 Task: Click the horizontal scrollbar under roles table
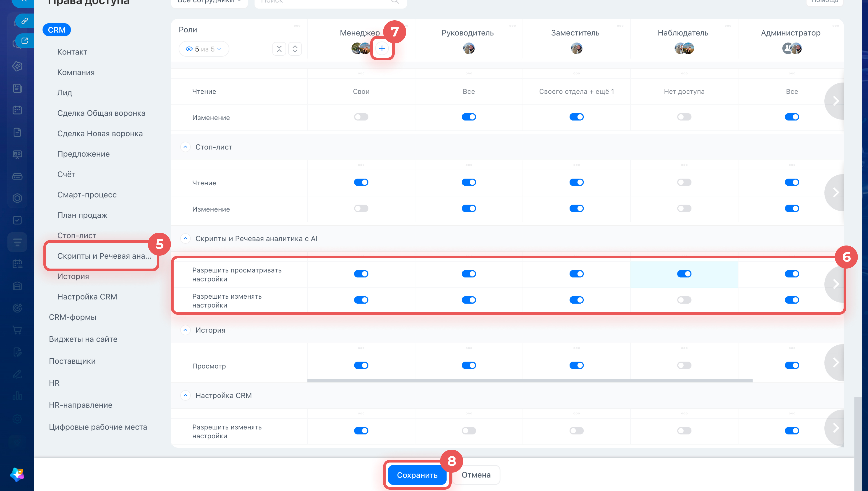point(530,381)
